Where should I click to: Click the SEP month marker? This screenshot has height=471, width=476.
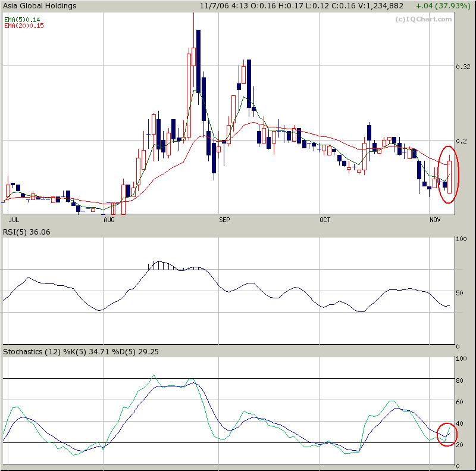tap(224, 220)
